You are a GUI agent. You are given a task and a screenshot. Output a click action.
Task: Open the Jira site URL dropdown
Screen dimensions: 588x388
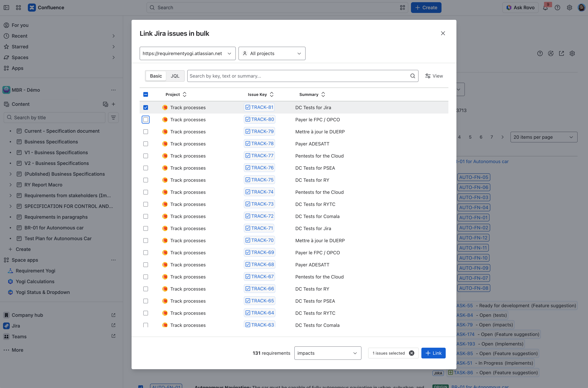point(187,53)
